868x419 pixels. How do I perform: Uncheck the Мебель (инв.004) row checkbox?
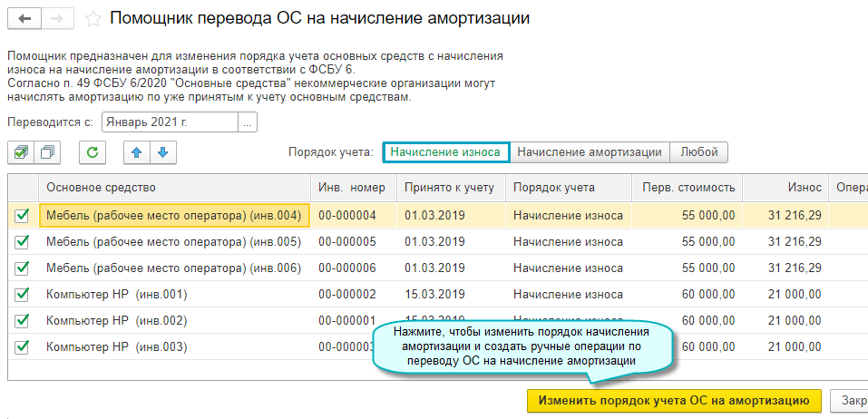click(x=23, y=216)
